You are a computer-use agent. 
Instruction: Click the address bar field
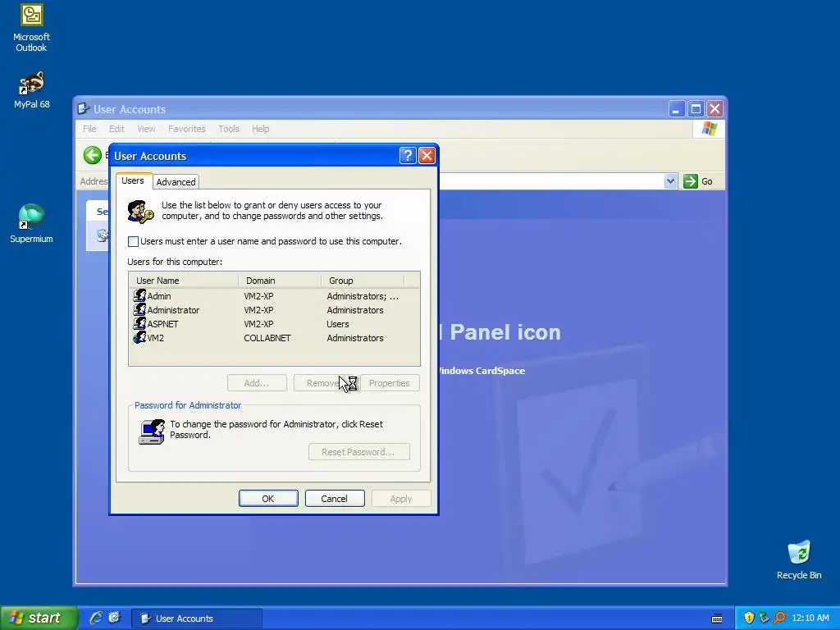552,181
